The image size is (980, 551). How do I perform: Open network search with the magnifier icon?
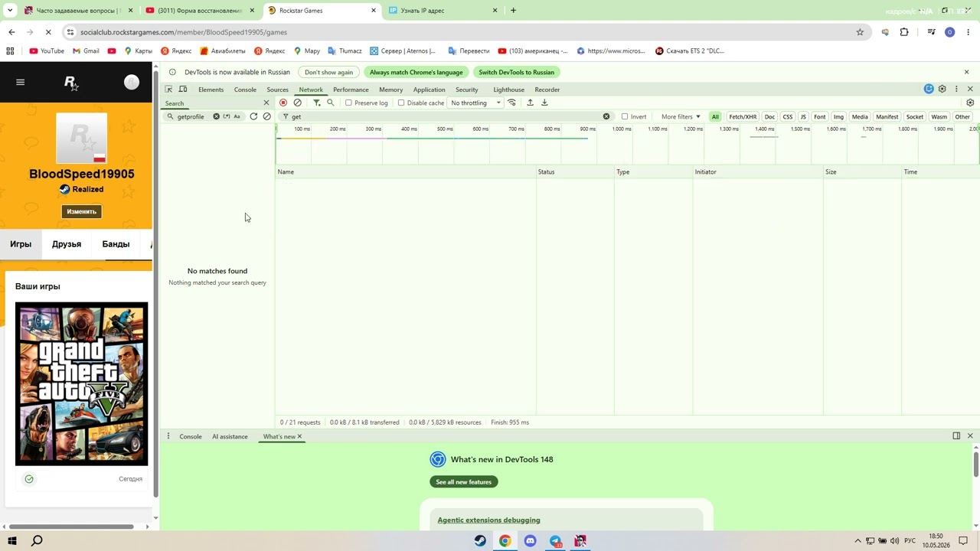pos(331,103)
